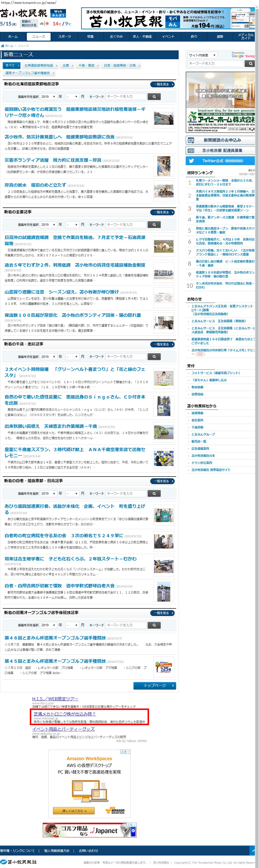259x868 pixels.
Task: Click the トップページ button
Action: (x=155, y=685)
